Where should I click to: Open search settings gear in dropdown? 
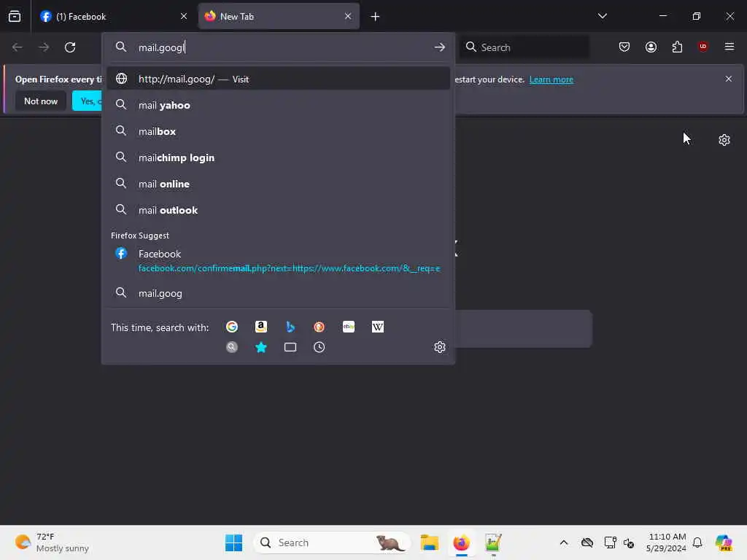(x=440, y=346)
